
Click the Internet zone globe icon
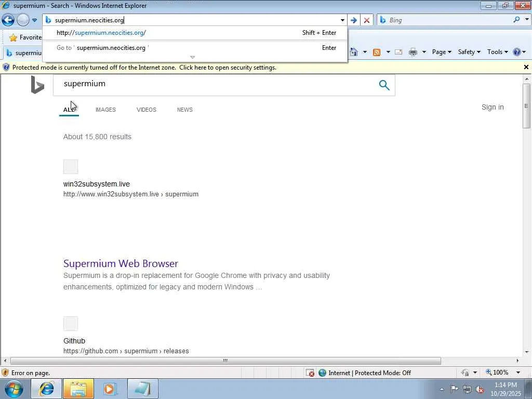coord(322,373)
